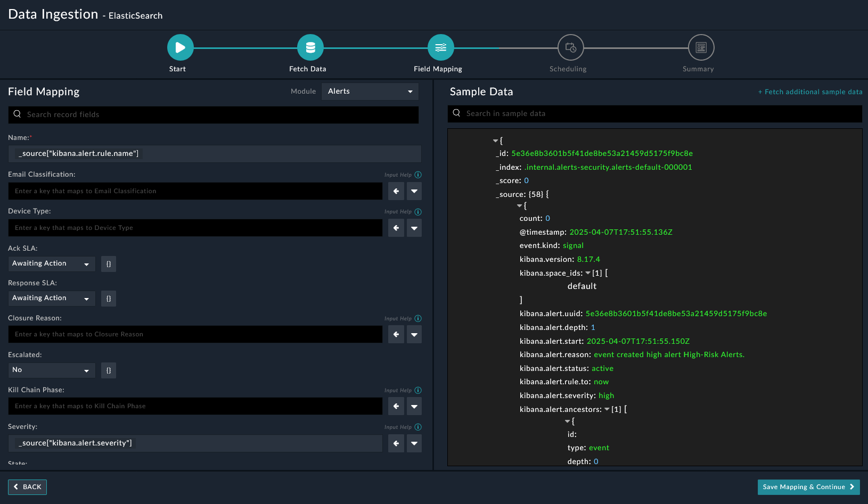Toggle the braces expression button for Escalated
The image size is (868, 504).
coord(109,370)
